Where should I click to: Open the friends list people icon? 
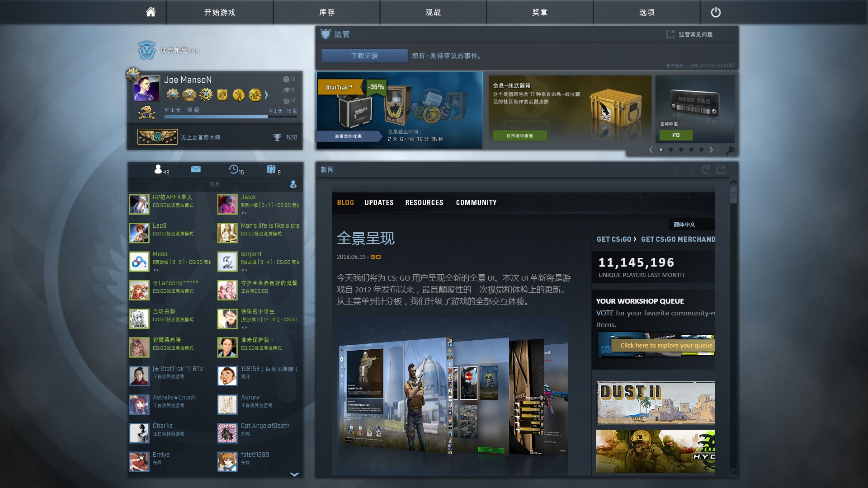[158, 169]
